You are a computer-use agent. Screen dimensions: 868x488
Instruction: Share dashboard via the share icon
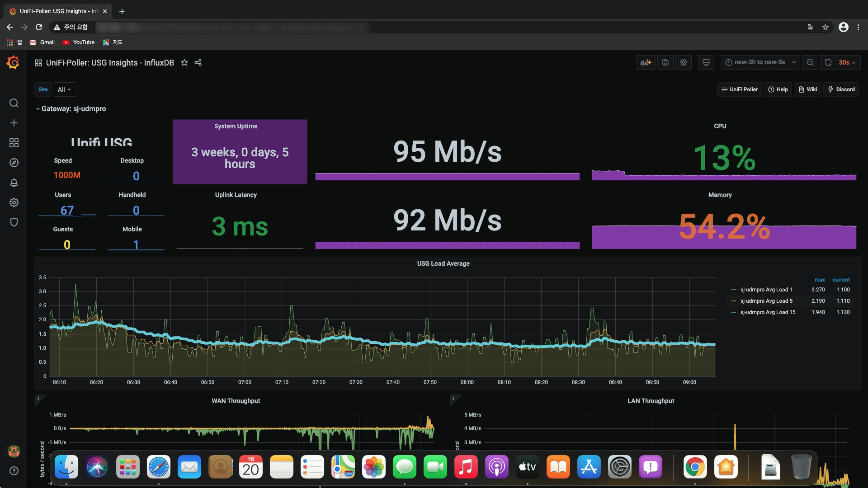click(x=198, y=62)
